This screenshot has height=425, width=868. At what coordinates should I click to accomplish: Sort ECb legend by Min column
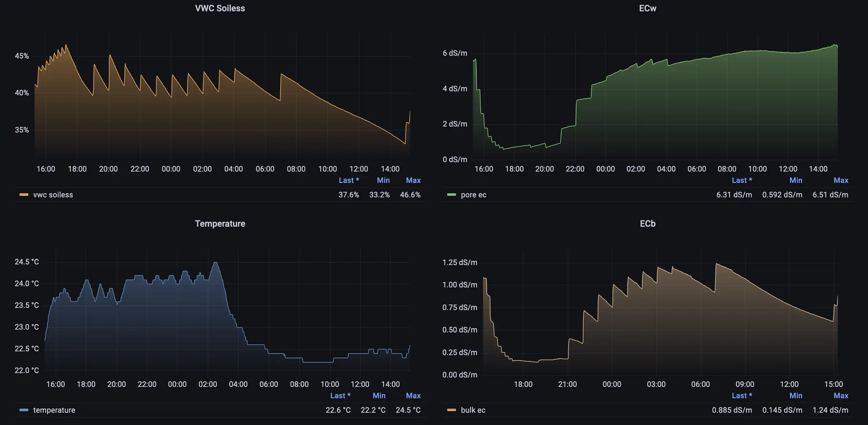point(796,395)
